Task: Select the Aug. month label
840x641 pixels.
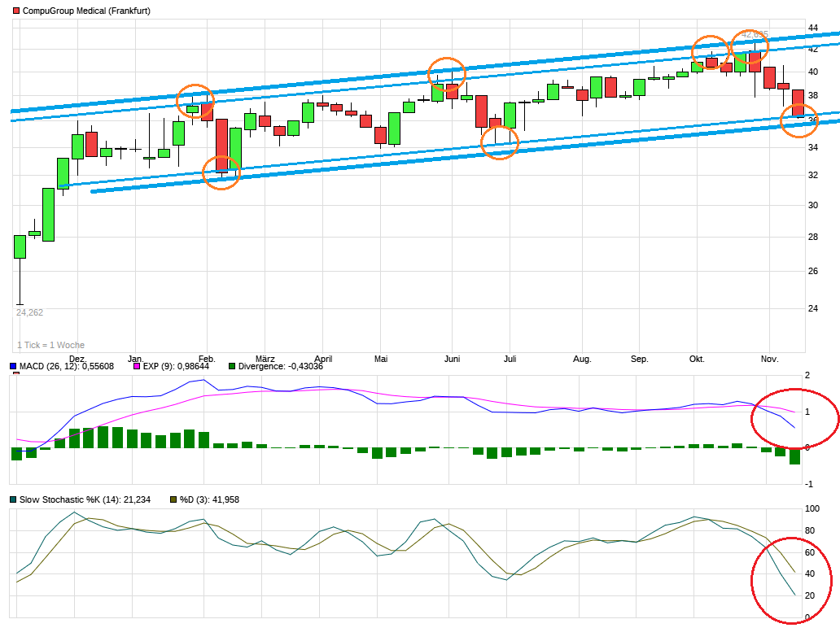Action: [582, 359]
